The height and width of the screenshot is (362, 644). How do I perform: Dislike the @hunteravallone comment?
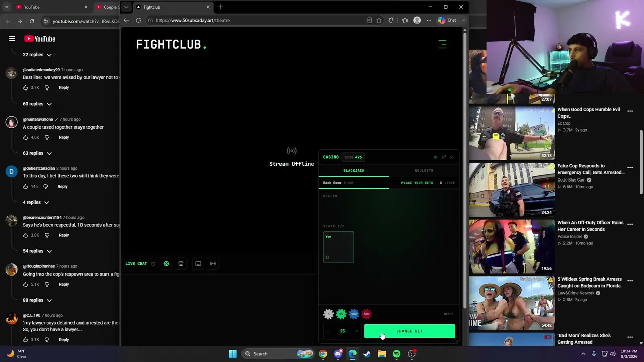tap(47, 137)
